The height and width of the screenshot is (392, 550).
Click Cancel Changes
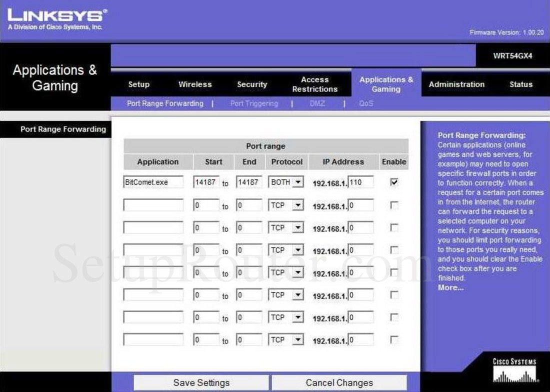coord(339,382)
